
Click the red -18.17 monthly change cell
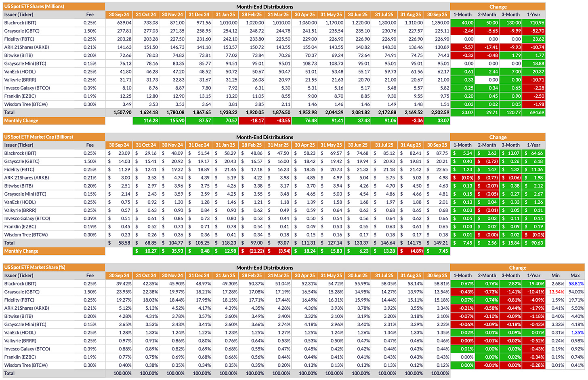pyautogui.click(x=252, y=120)
